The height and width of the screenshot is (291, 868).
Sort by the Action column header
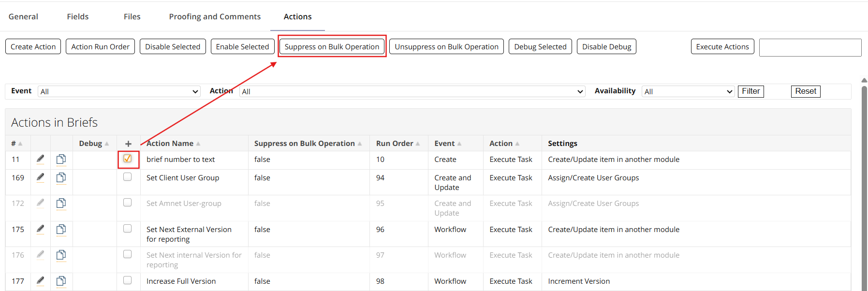pos(504,144)
